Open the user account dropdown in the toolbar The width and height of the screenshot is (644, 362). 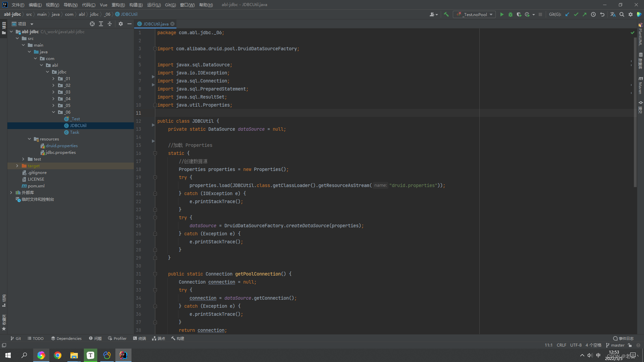pyautogui.click(x=433, y=14)
